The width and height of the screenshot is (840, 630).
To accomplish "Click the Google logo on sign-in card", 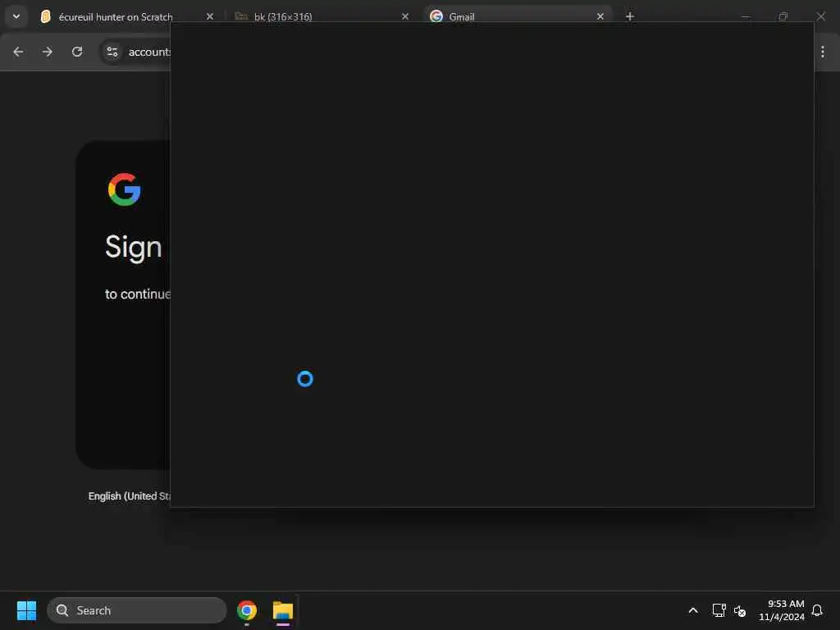I will [125, 189].
